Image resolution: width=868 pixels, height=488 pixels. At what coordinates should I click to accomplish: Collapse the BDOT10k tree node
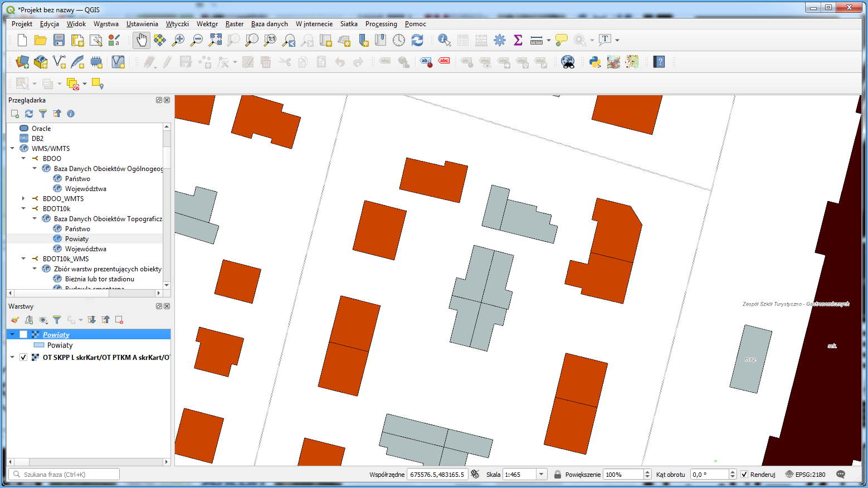coord(23,208)
